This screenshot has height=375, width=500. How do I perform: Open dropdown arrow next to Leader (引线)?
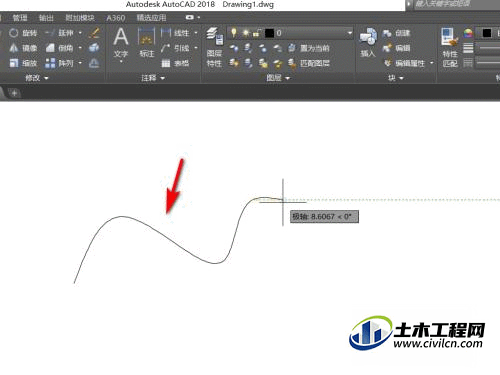[x=196, y=48]
